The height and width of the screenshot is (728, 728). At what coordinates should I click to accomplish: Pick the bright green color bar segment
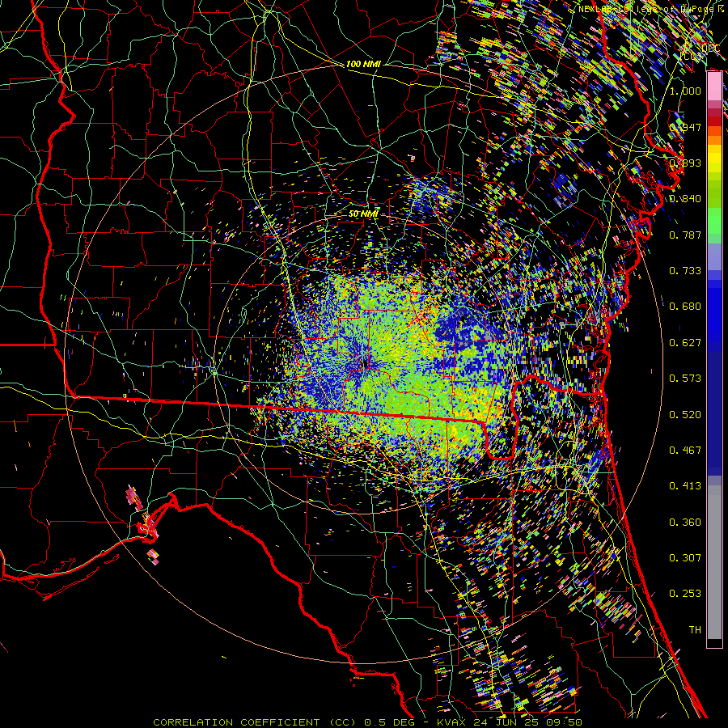tap(714, 221)
